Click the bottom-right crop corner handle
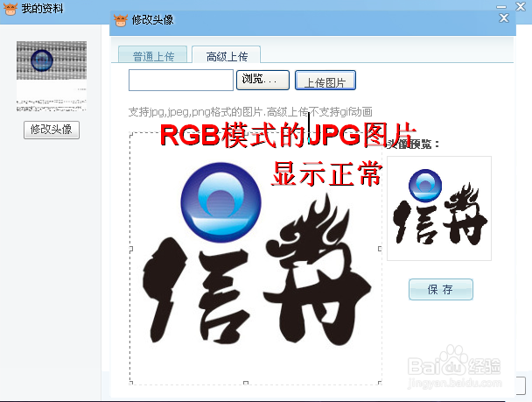Screen dimensions: 532x402 click(380, 383)
